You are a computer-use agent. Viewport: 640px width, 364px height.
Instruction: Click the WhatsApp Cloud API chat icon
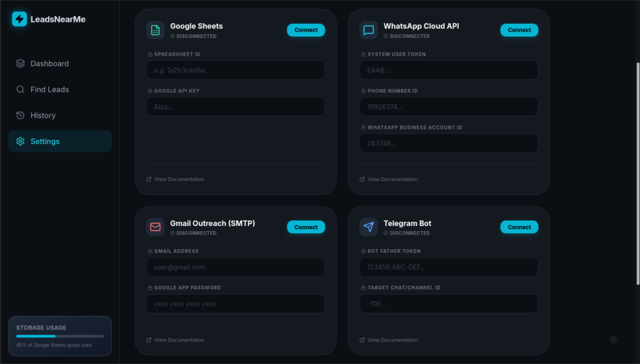[x=369, y=30]
